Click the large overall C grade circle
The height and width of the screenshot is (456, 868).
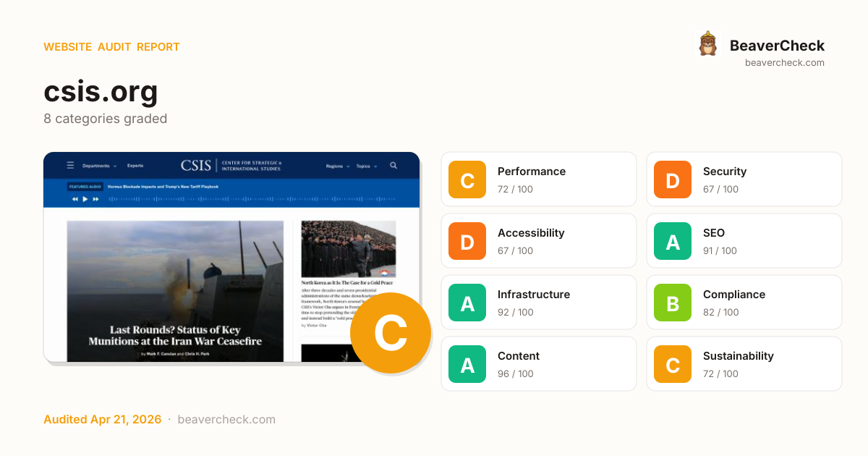click(x=390, y=333)
